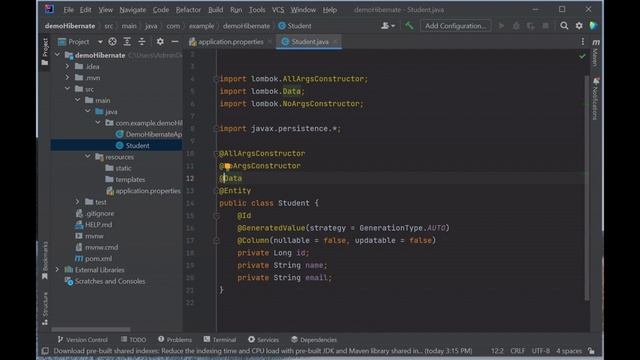Open Search Everywhere magnifier icon

564,26
